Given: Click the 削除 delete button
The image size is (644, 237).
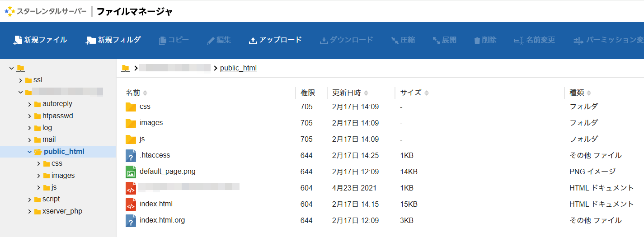Looking at the screenshot, I should click(x=485, y=40).
